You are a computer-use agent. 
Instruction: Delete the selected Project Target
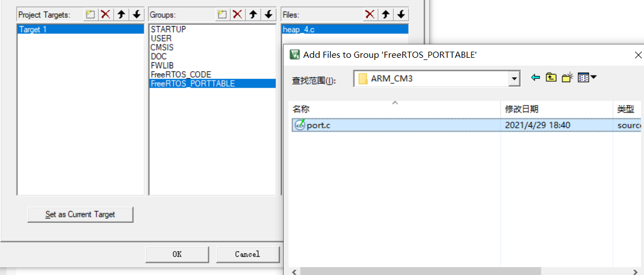coord(106,15)
